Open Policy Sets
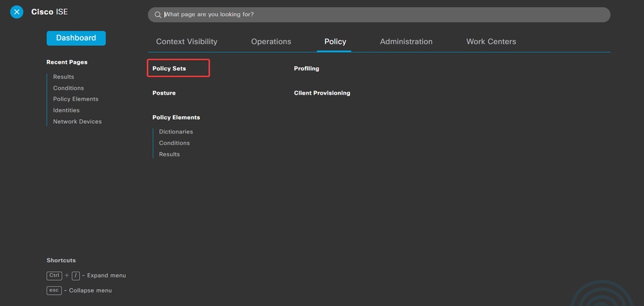This screenshot has height=306, width=644. tap(169, 68)
